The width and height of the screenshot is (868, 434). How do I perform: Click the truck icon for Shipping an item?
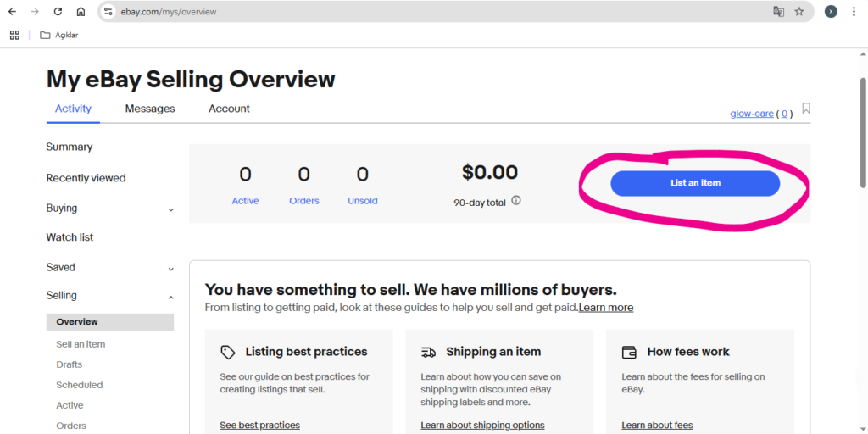(x=428, y=352)
